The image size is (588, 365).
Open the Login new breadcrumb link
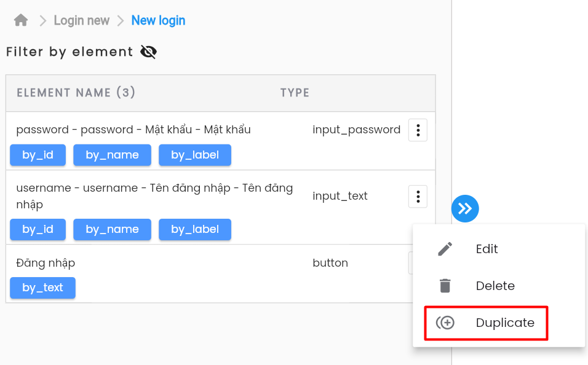pyautogui.click(x=82, y=20)
